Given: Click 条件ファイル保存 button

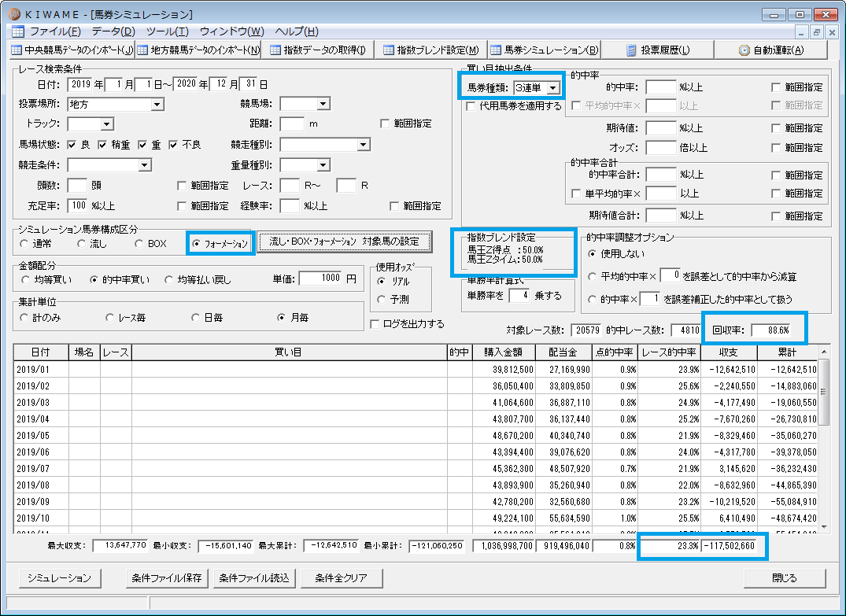Looking at the screenshot, I should (167, 578).
